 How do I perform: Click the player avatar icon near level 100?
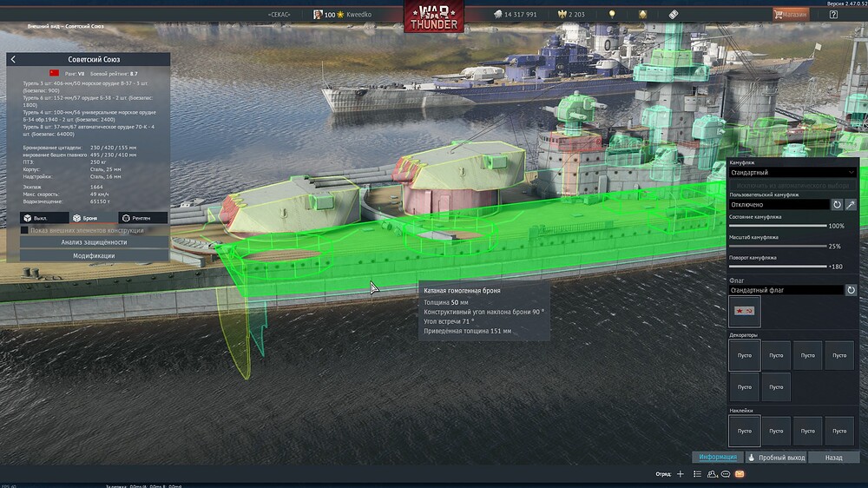point(318,15)
